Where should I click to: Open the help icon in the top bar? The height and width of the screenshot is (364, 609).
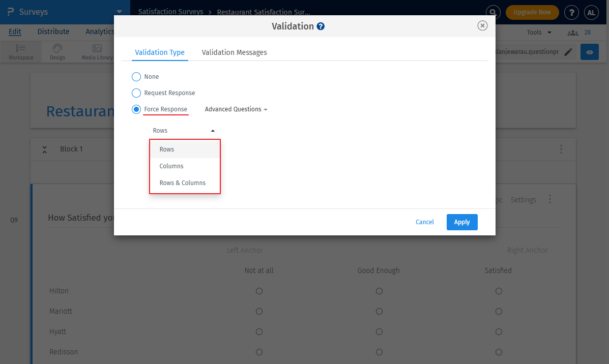click(x=571, y=12)
